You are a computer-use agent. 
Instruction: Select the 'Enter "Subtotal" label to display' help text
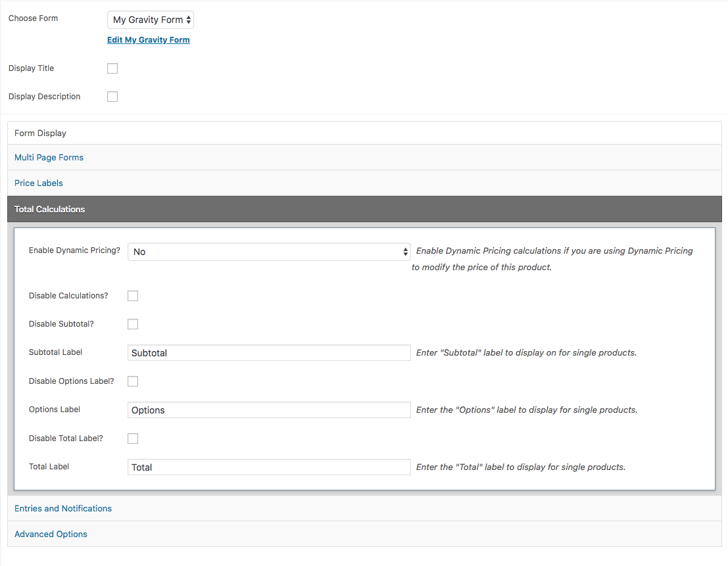coord(526,352)
